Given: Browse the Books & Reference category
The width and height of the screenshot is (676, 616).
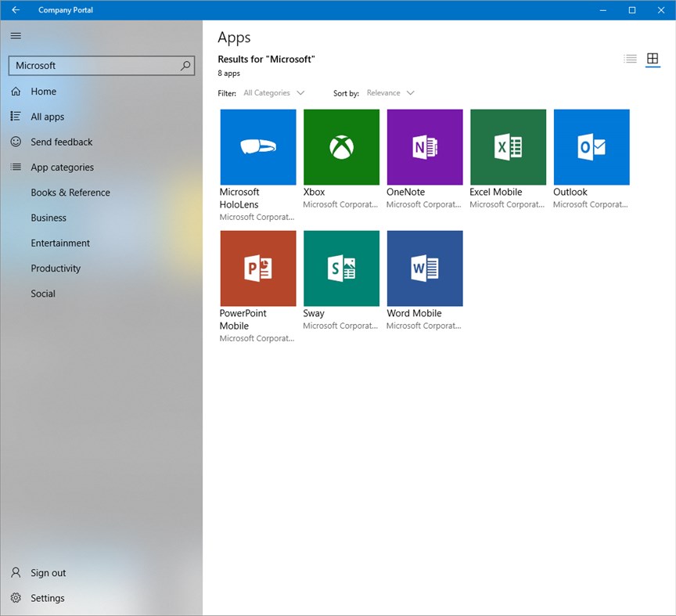Looking at the screenshot, I should (x=72, y=192).
